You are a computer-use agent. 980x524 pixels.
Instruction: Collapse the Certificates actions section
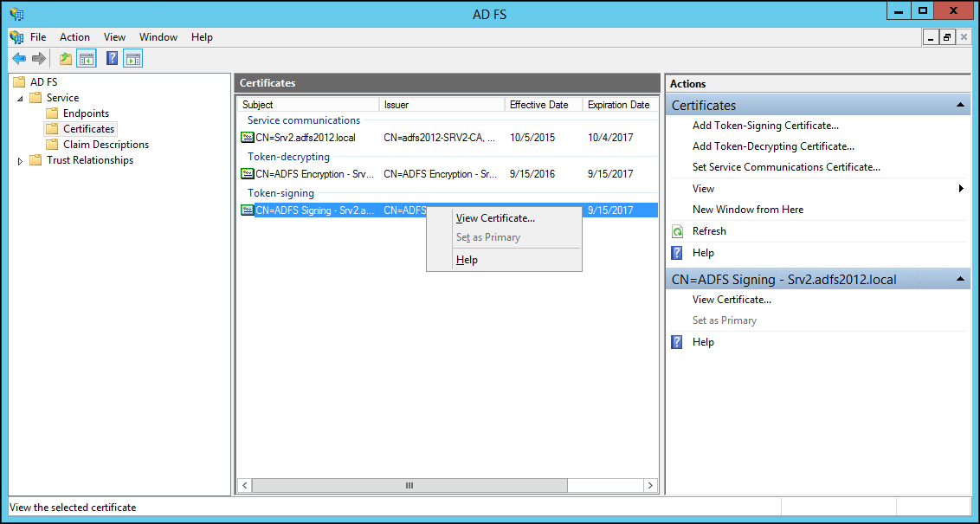[961, 105]
